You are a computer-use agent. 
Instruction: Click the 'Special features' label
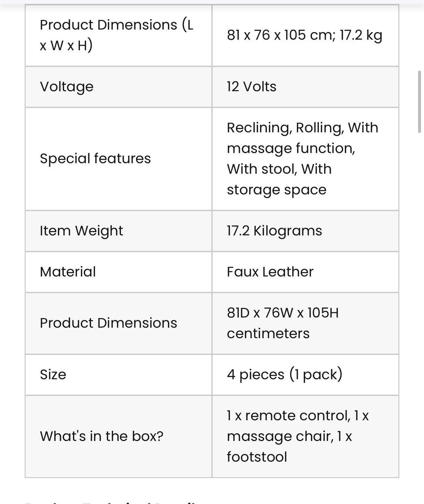point(95,158)
